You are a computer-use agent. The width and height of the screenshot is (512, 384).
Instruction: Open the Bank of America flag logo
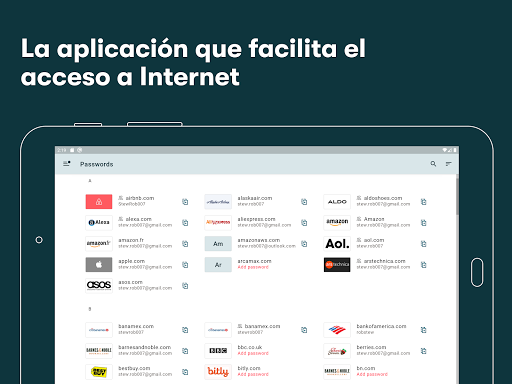337,330
